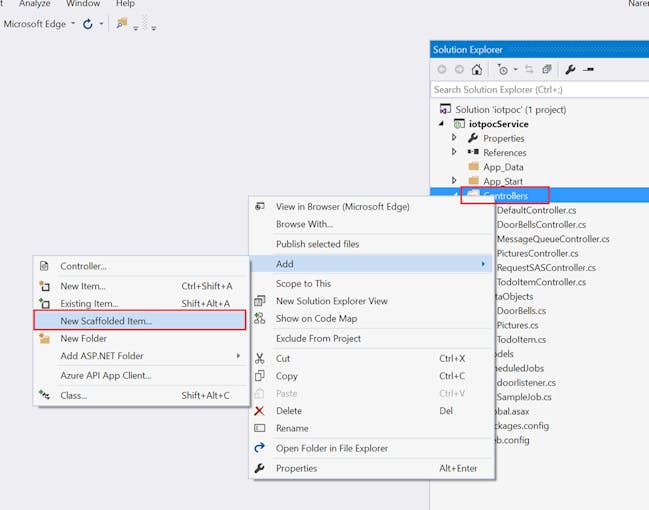
Task: Choose Scope to This
Action: point(371,284)
